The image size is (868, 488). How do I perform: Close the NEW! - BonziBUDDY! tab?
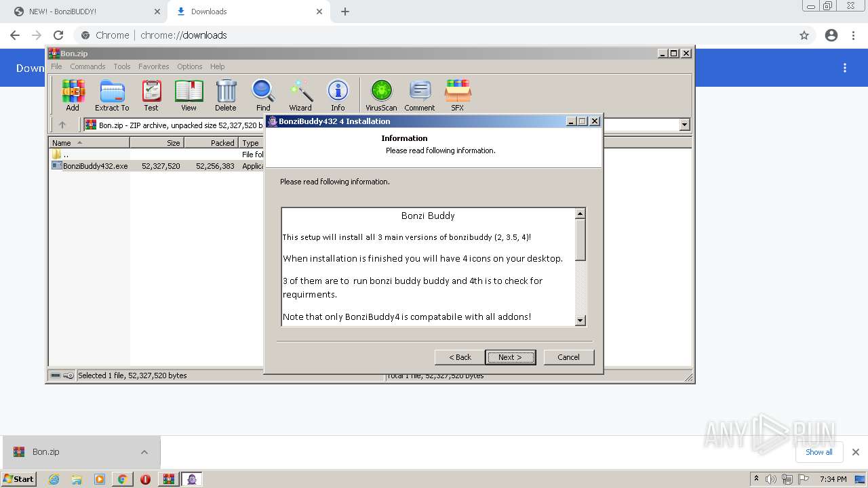pos(157,12)
